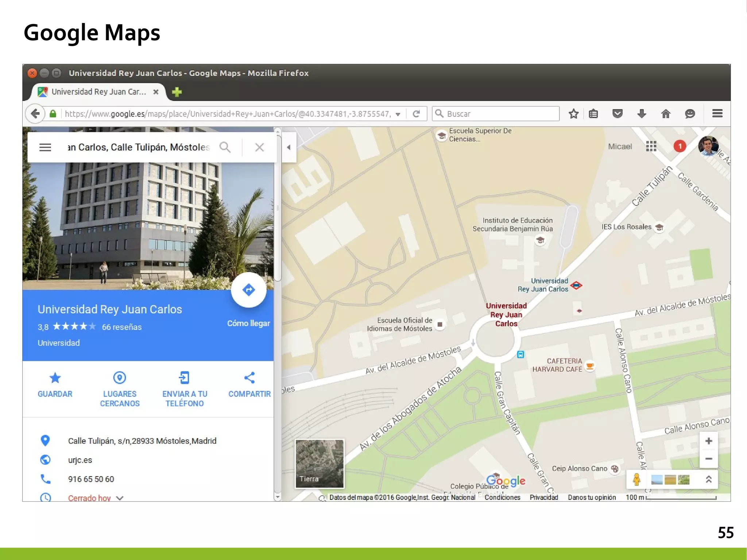
Task: Open the downloads arrow icon
Action: coord(642,114)
